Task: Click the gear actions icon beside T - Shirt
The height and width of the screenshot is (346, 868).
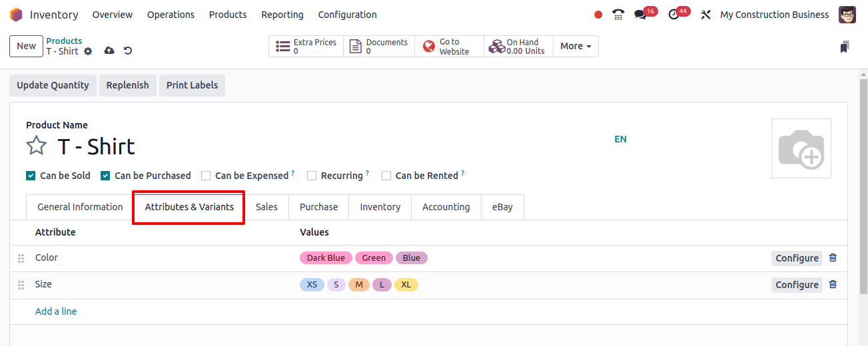Action: click(88, 51)
